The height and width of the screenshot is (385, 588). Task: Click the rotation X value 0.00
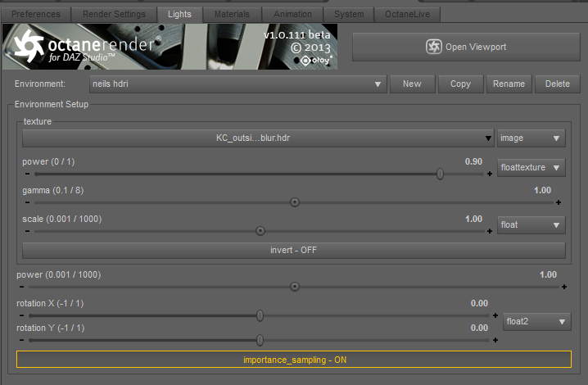pyautogui.click(x=479, y=303)
